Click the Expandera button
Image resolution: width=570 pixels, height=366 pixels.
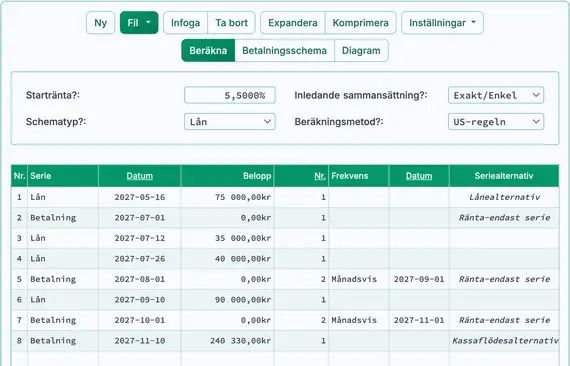(x=293, y=23)
